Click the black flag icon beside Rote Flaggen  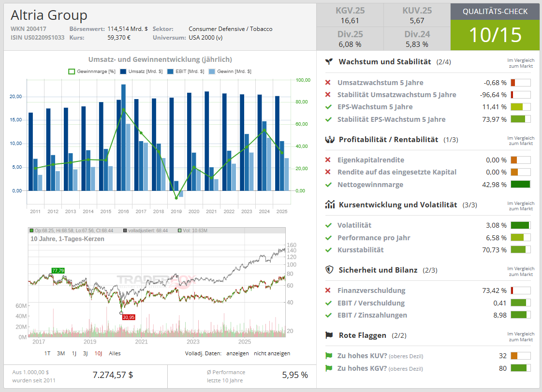[329, 335]
